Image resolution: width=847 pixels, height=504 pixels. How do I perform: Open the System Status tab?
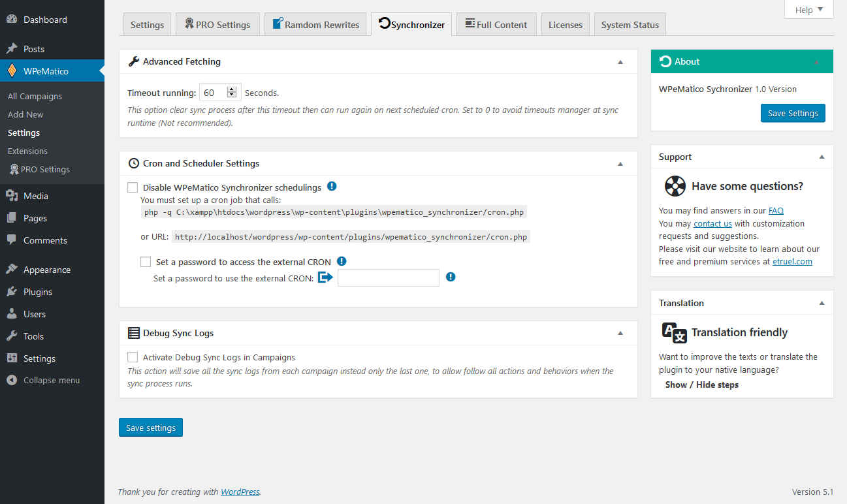[x=630, y=25]
